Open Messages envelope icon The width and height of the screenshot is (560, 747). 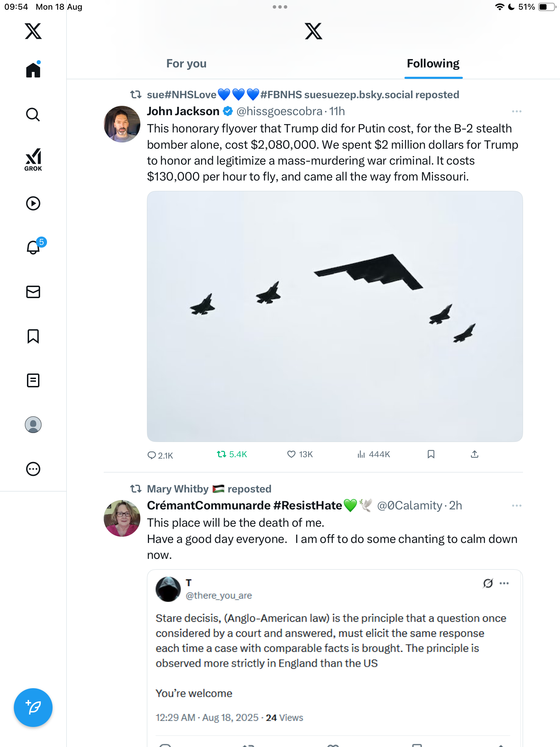point(33,292)
